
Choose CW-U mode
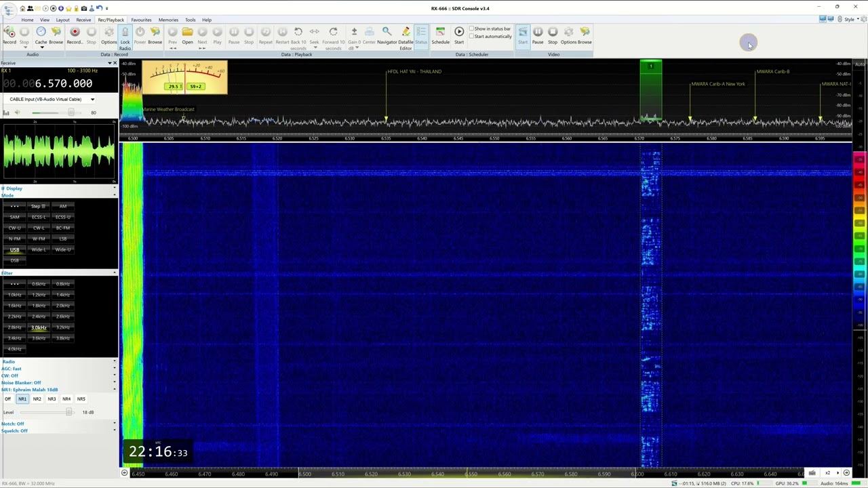point(14,228)
